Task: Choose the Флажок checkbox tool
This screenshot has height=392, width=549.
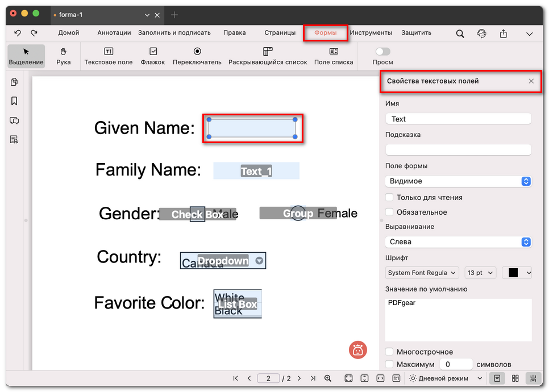Action: point(153,56)
